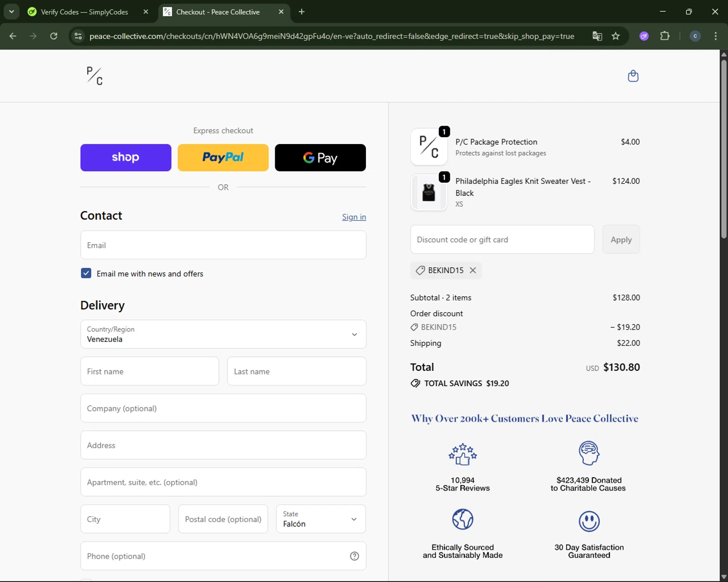Open the tab search dropdown arrow
This screenshot has height=582, width=728.
(x=12, y=12)
